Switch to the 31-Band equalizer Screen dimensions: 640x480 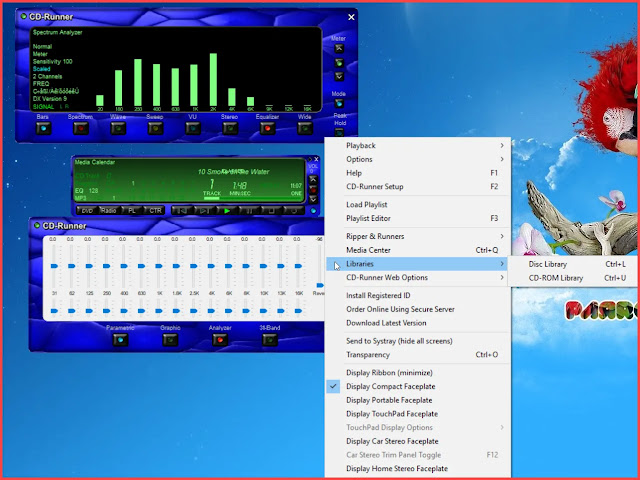270,340
